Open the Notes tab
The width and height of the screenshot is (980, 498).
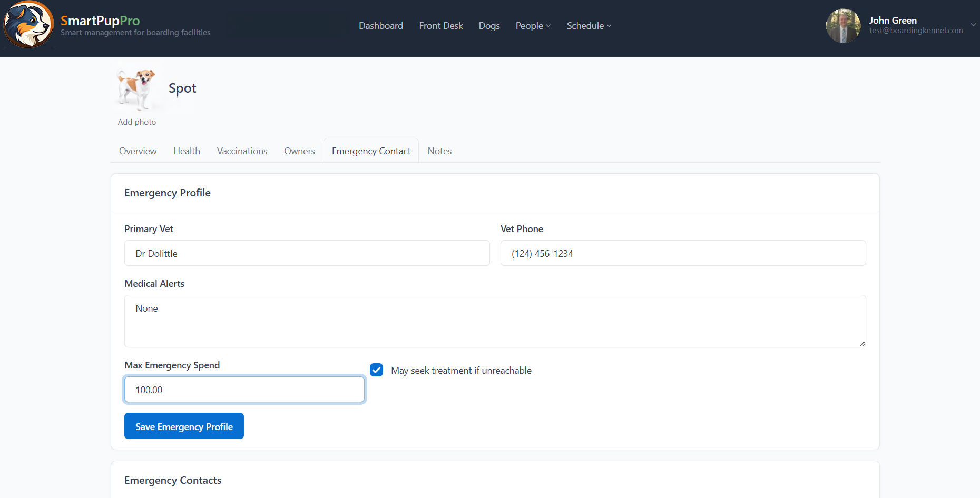[x=439, y=151]
